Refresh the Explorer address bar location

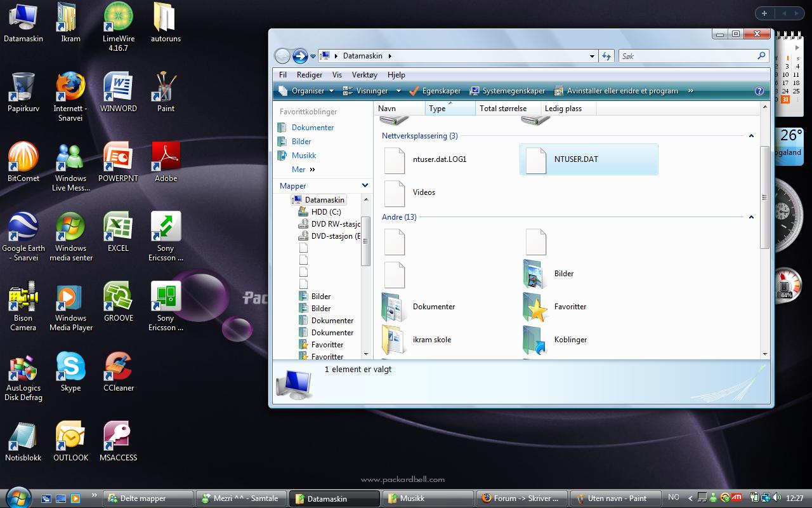click(606, 56)
